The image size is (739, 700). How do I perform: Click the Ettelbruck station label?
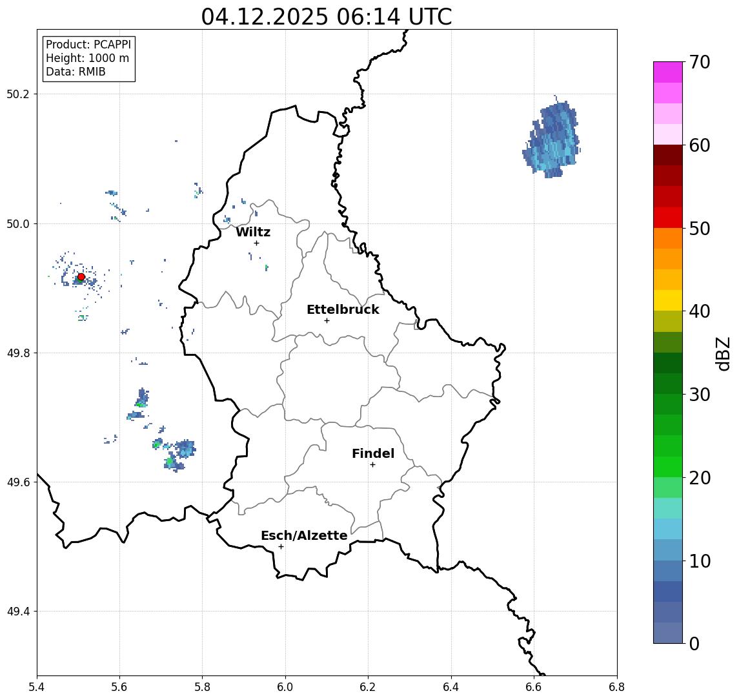pyautogui.click(x=343, y=309)
